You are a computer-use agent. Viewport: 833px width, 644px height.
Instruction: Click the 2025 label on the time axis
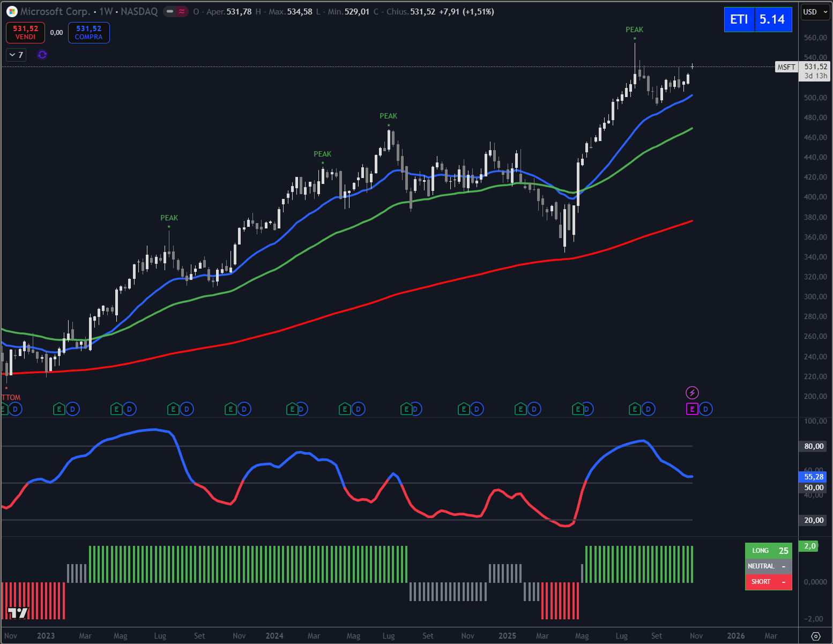[507, 636]
